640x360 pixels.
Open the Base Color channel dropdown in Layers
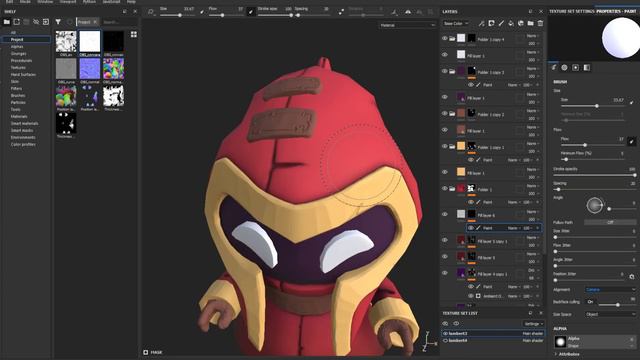point(456,24)
